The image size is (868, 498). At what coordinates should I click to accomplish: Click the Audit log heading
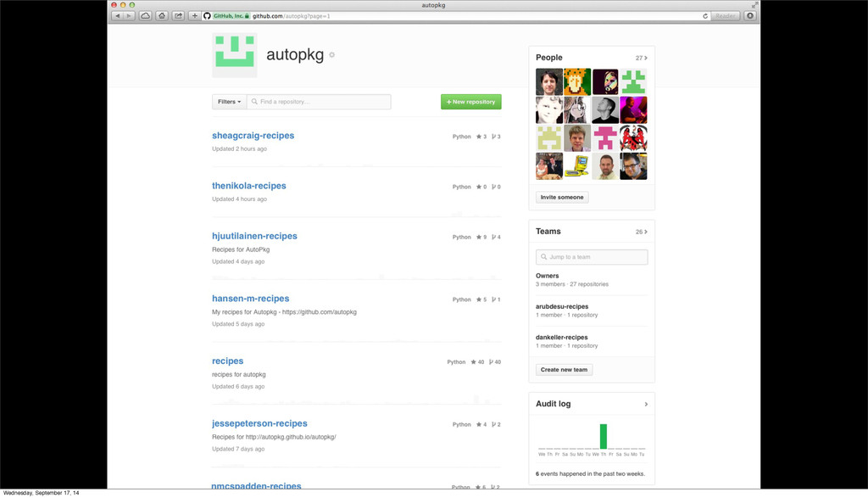[x=553, y=404]
